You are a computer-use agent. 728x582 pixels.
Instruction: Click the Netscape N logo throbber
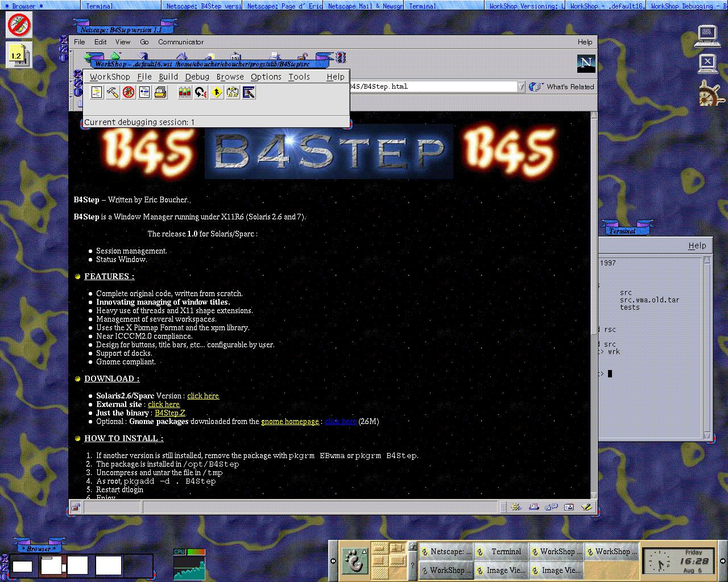pos(586,63)
